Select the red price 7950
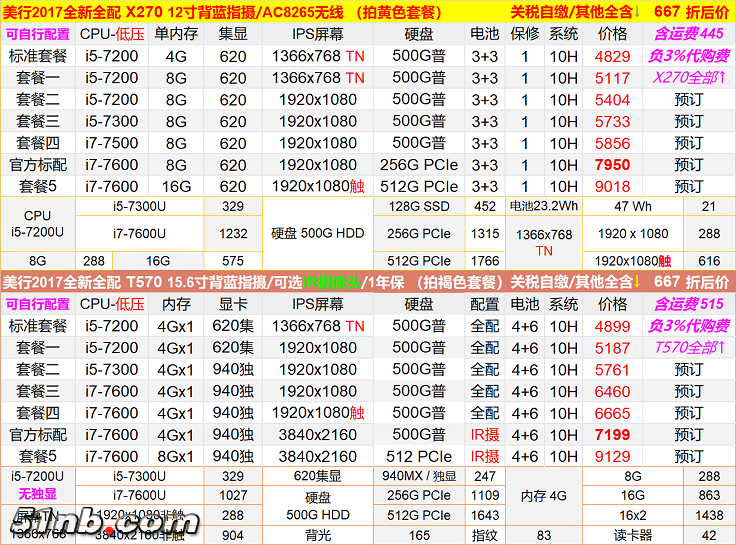 tap(612, 165)
